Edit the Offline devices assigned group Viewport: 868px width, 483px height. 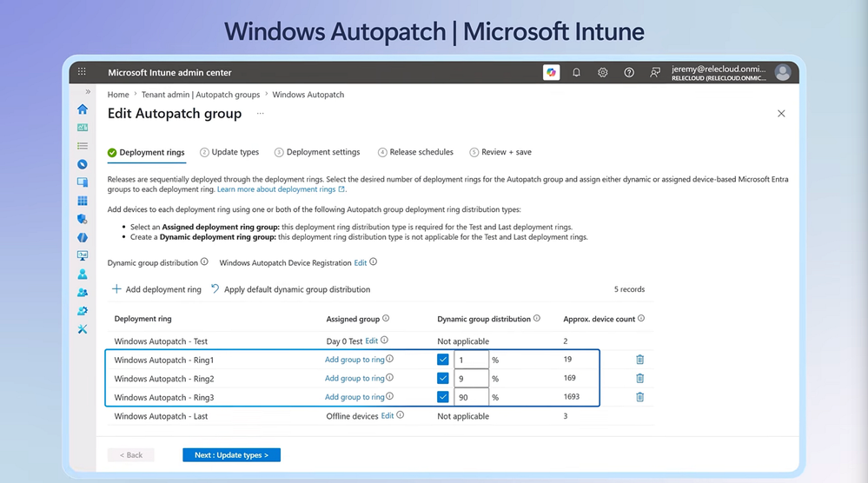pos(388,415)
